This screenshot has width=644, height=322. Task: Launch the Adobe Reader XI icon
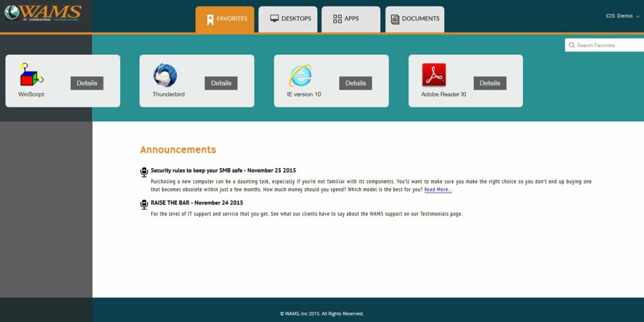click(x=434, y=75)
